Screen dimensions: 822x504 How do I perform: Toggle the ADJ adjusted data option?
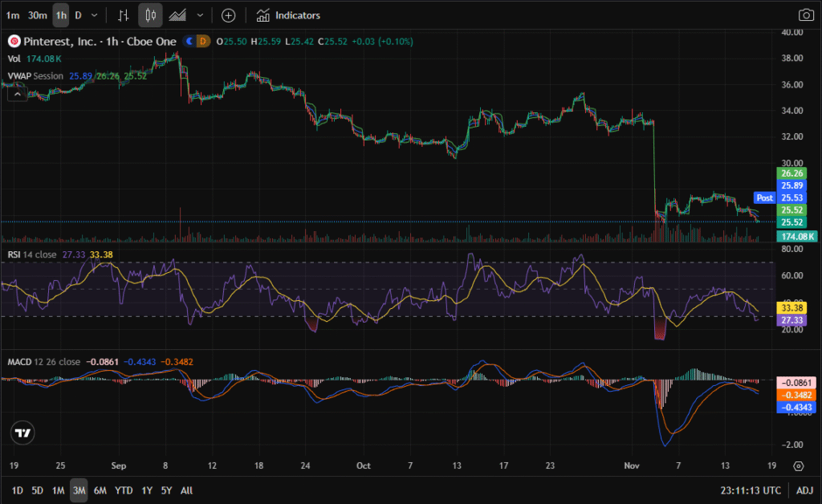(804, 490)
